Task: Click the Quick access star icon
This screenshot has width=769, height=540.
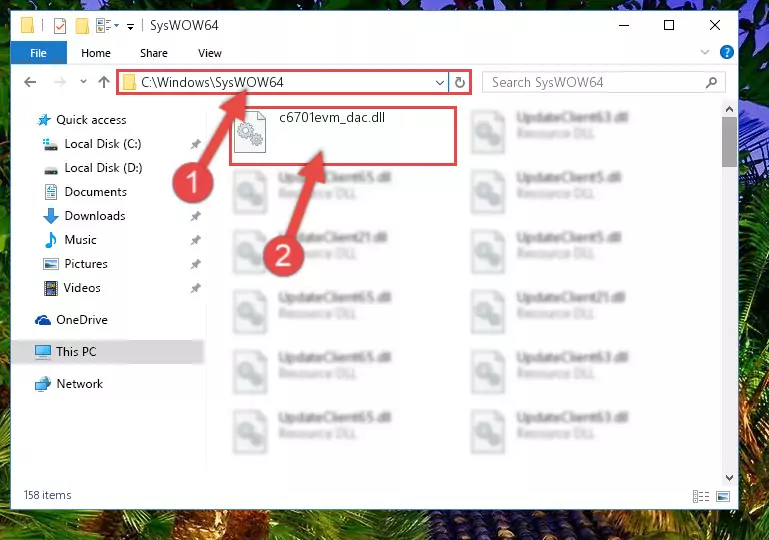Action: tap(44, 120)
